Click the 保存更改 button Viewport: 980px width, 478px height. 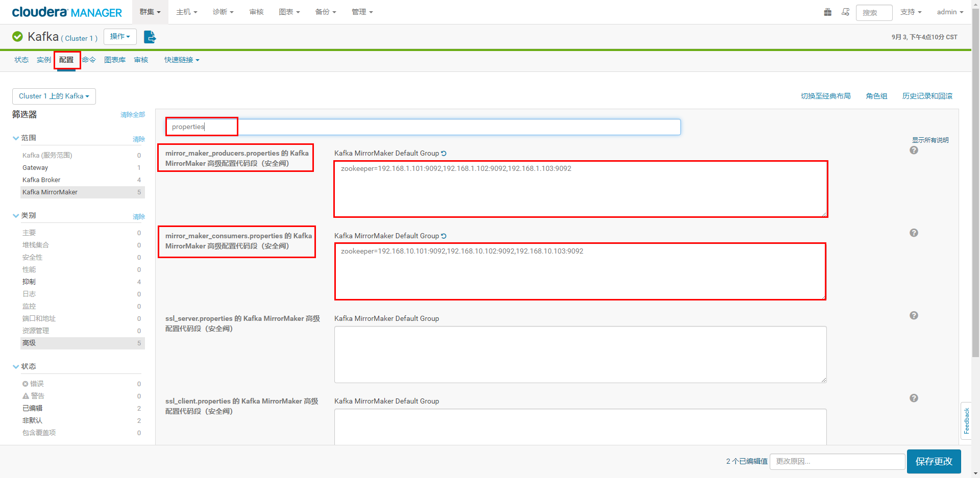click(934, 461)
